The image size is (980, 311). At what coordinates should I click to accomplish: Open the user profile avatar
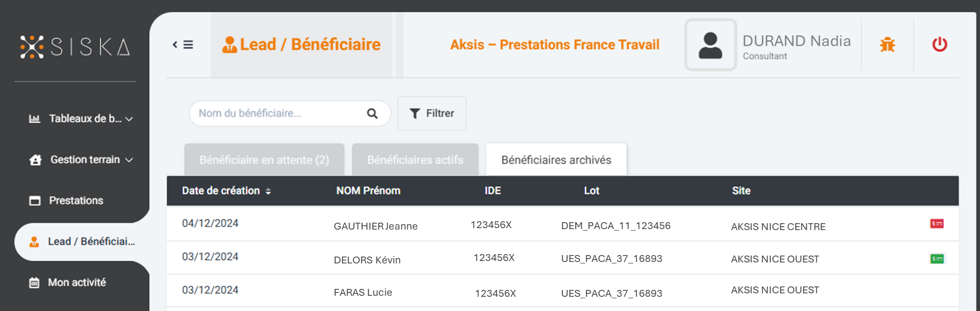coord(710,45)
